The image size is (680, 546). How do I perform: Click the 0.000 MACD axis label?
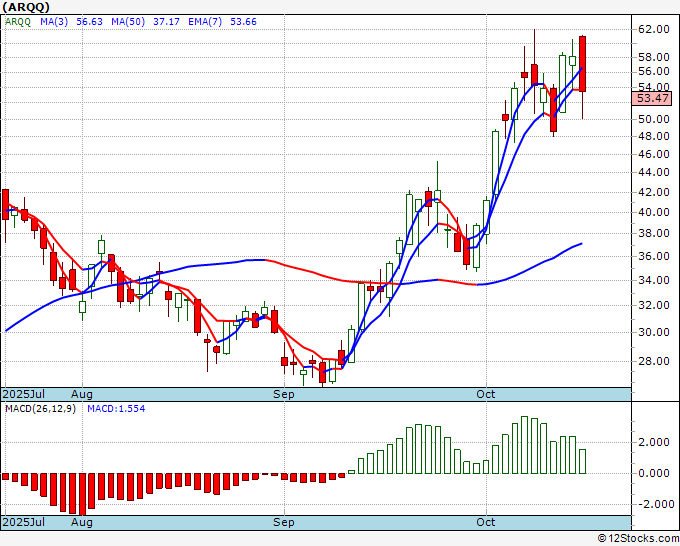click(654, 473)
